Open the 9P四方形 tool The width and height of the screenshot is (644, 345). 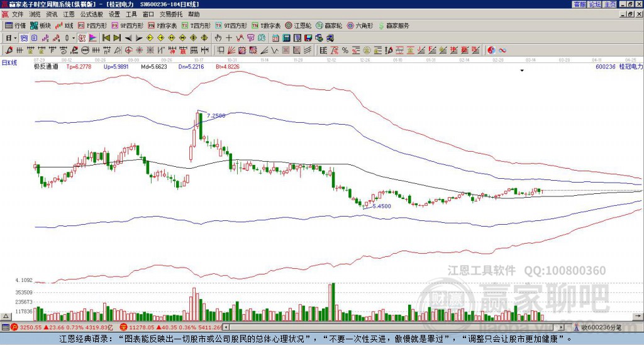[128, 25]
